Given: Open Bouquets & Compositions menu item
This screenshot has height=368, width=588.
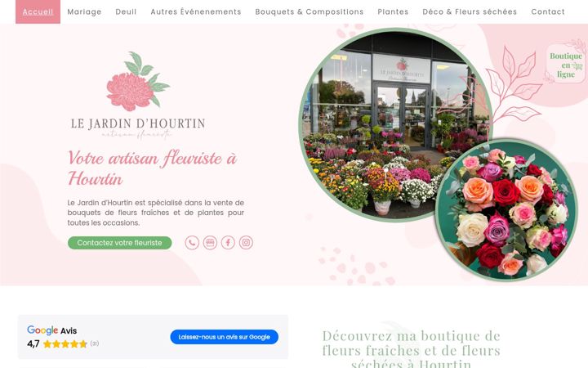Looking at the screenshot, I should click(x=310, y=11).
